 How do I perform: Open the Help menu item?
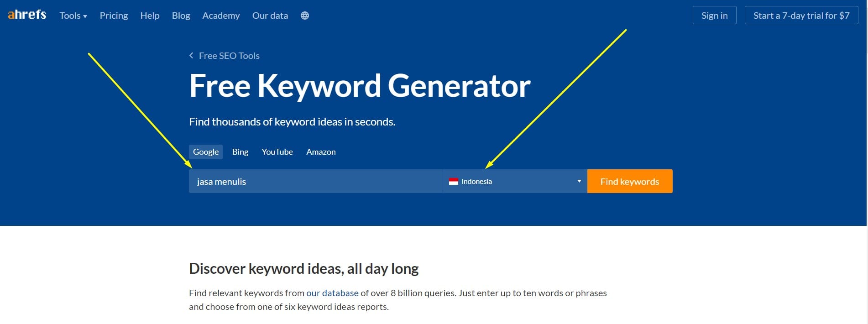tap(150, 16)
